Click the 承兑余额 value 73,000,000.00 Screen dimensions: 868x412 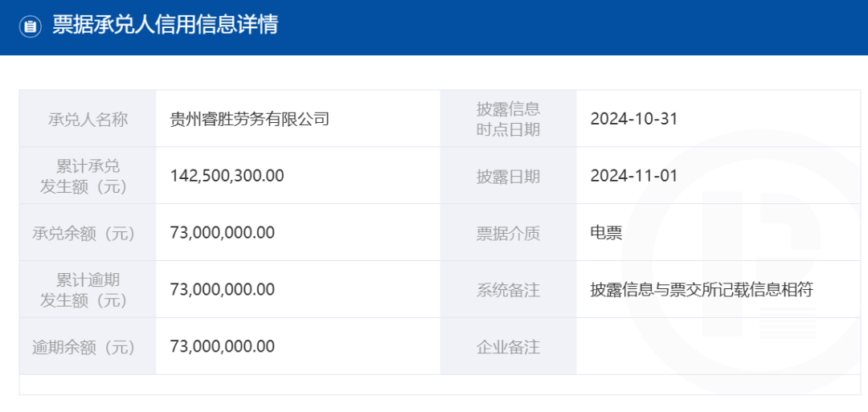[223, 233]
